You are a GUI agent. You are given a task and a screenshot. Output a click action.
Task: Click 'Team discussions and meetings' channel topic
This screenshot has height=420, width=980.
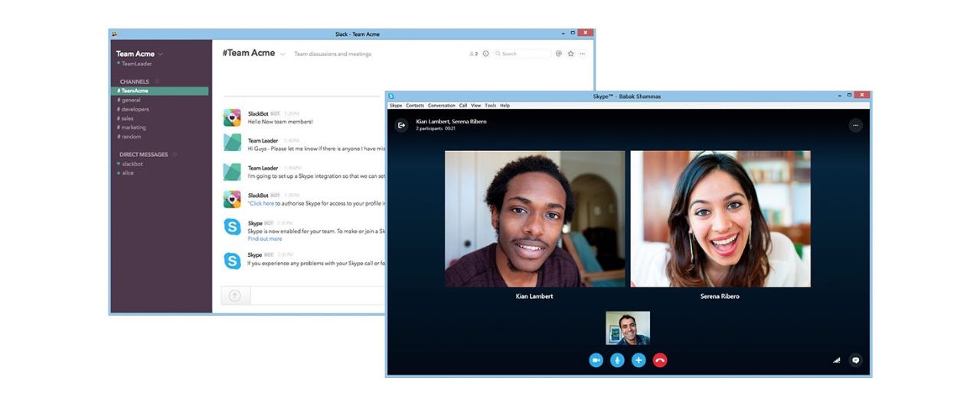(x=333, y=54)
